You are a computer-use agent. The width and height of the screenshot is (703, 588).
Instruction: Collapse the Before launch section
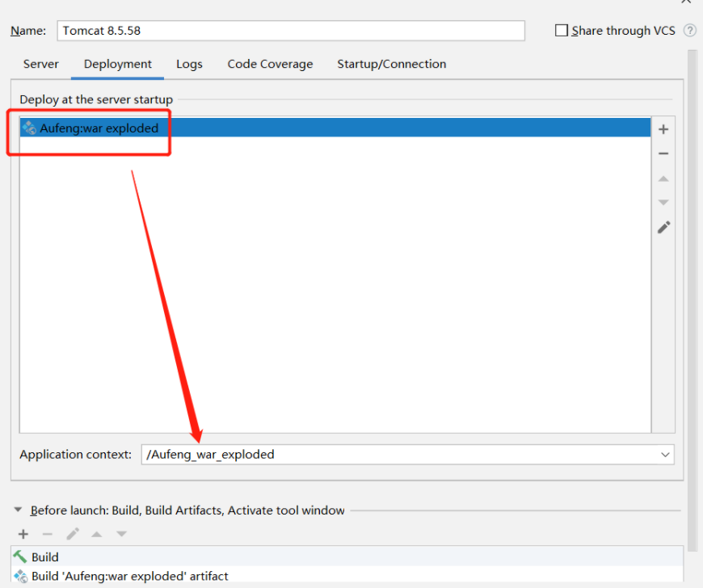pos(18,510)
